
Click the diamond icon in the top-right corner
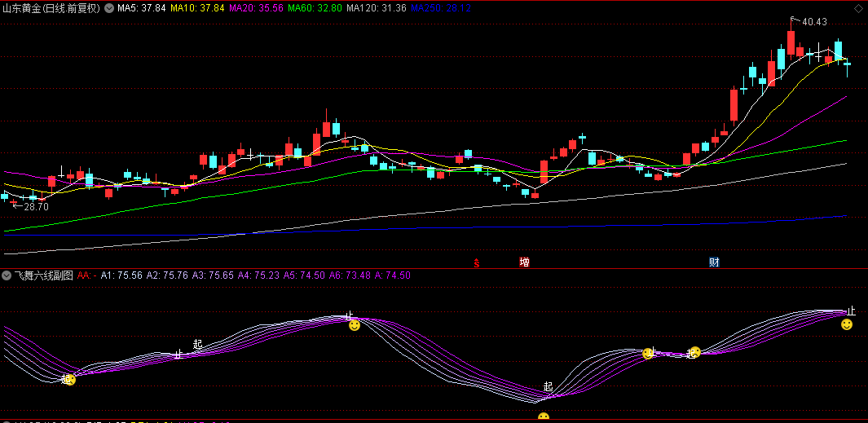coord(858,8)
